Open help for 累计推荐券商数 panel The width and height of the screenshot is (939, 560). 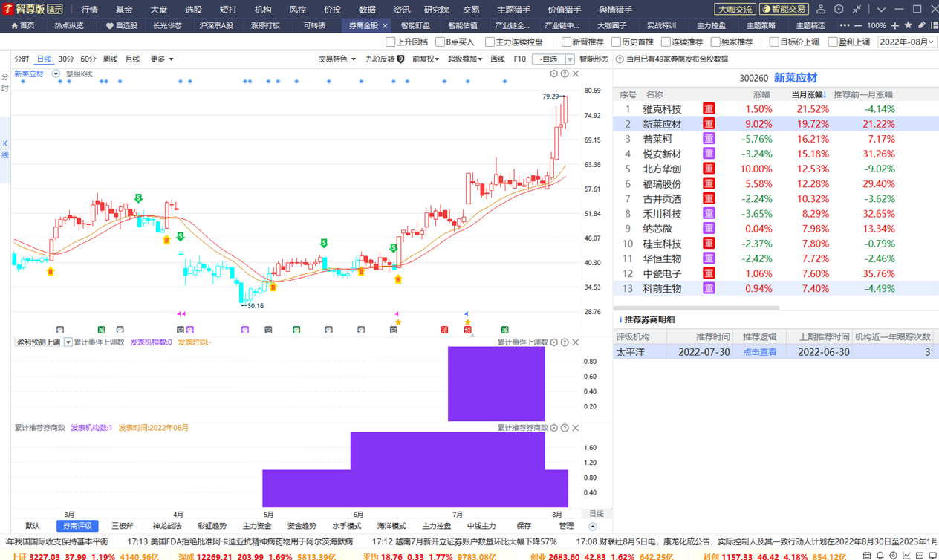click(x=565, y=428)
